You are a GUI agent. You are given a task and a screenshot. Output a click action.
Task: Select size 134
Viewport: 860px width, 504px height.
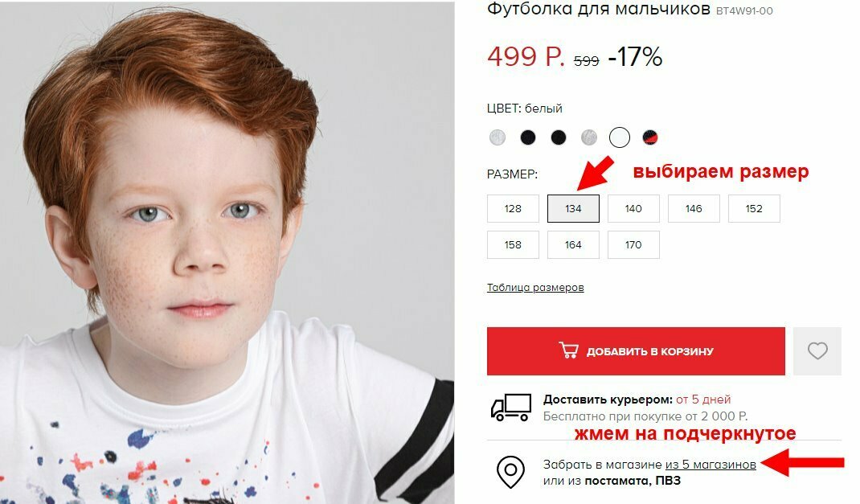573,208
